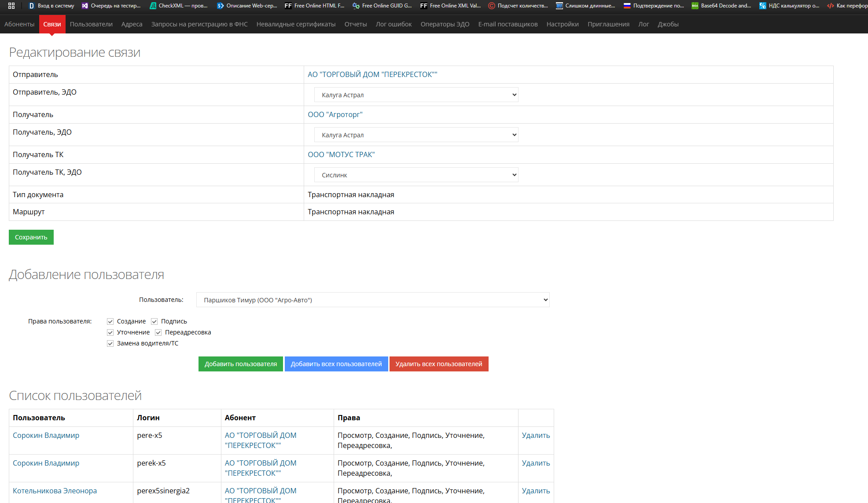Screen dimensions: 868x503
Task: Open the 'НДС калькулятор' bookmark
Action: [x=789, y=6]
